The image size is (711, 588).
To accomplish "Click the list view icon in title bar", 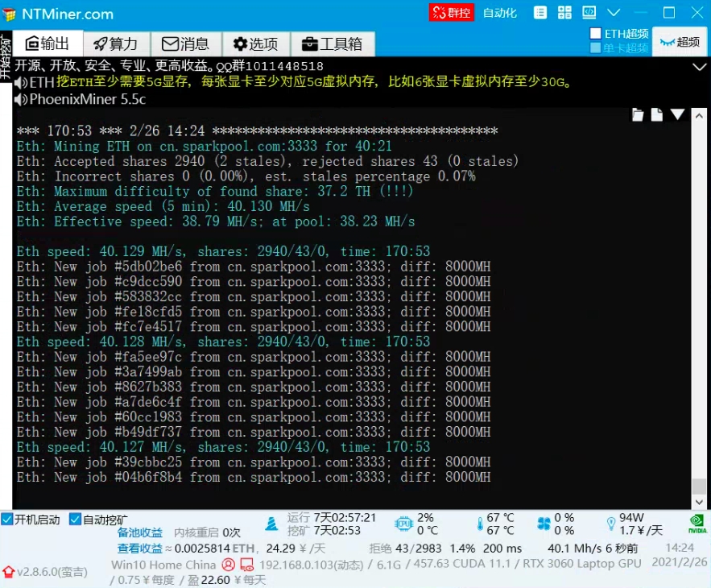I will tap(539, 13).
